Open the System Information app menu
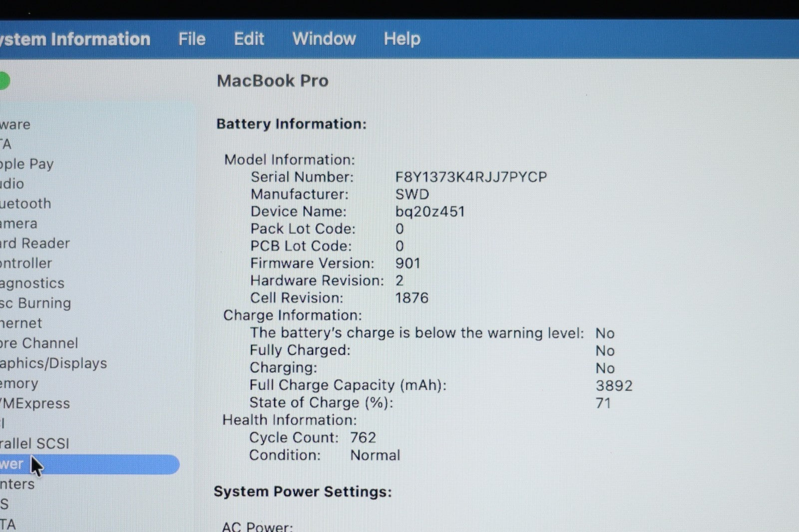Screen dimensions: 799x532 (x=75, y=39)
